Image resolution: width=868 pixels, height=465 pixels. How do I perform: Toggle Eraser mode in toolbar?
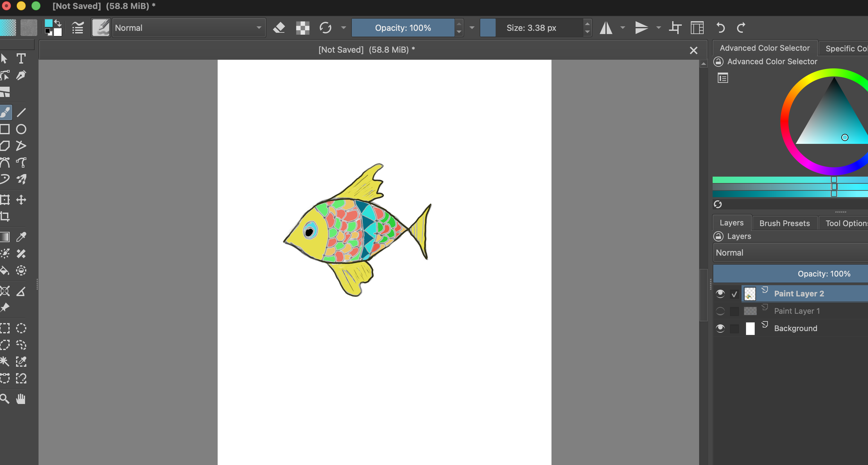[x=279, y=28]
